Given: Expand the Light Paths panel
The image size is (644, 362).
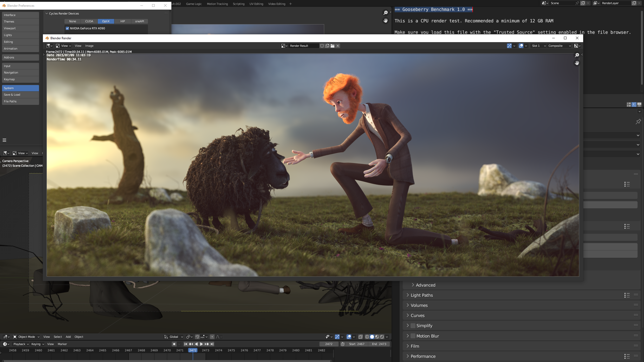Looking at the screenshot, I should 421,295.
